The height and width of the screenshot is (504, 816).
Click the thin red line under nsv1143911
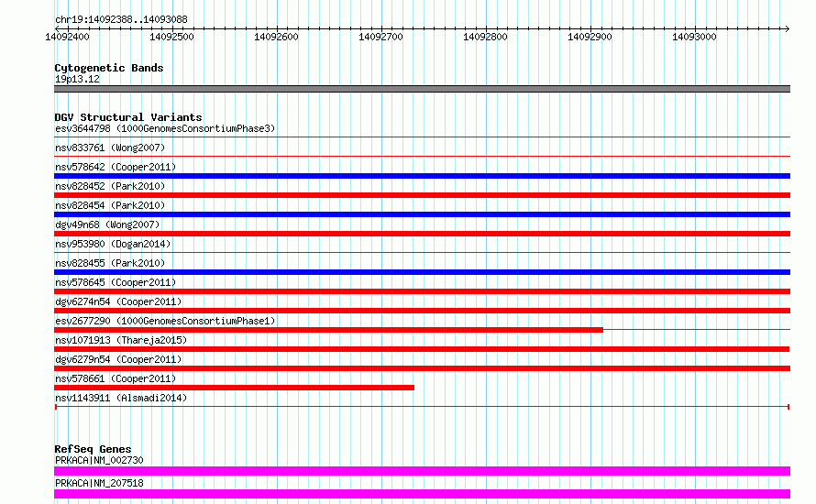[x=422, y=407]
